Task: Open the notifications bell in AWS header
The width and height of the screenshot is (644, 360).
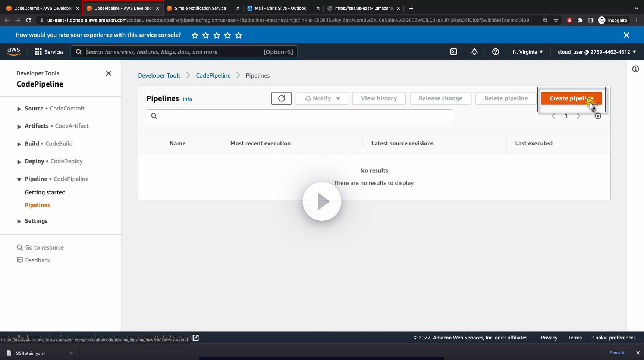Action: 474,52
